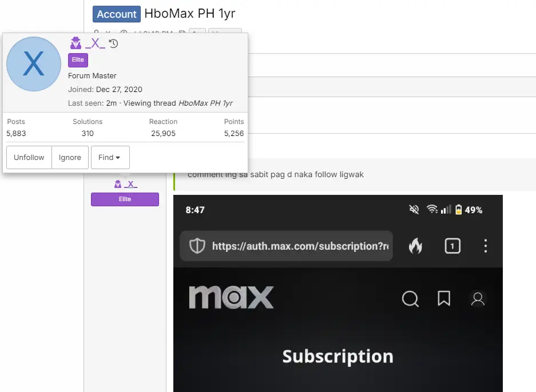This screenshot has width=536, height=392.
Task: Click the HboMax PH 1yr thread title
Action: pyautogui.click(x=190, y=14)
